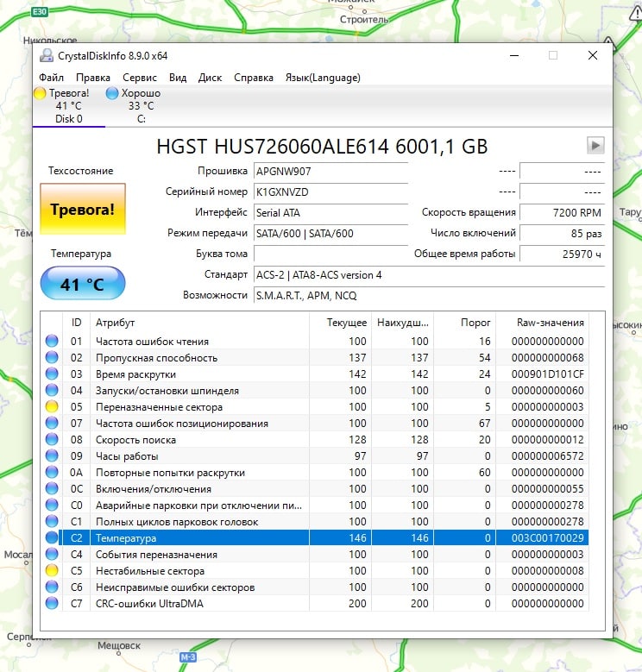Click the Интерфейс field Serial ATA
The width and height of the screenshot is (642, 672).
(330, 212)
